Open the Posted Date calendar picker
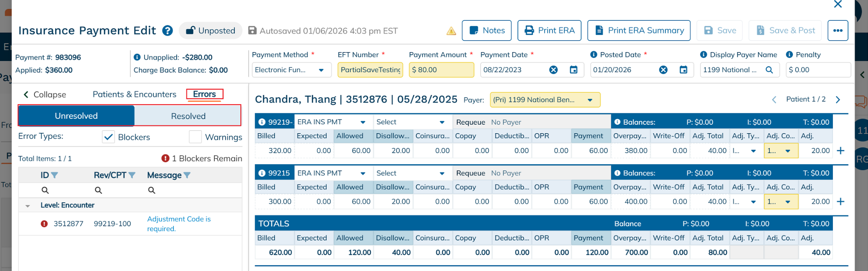Image resolution: width=868 pixels, height=271 pixels. (683, 70)
